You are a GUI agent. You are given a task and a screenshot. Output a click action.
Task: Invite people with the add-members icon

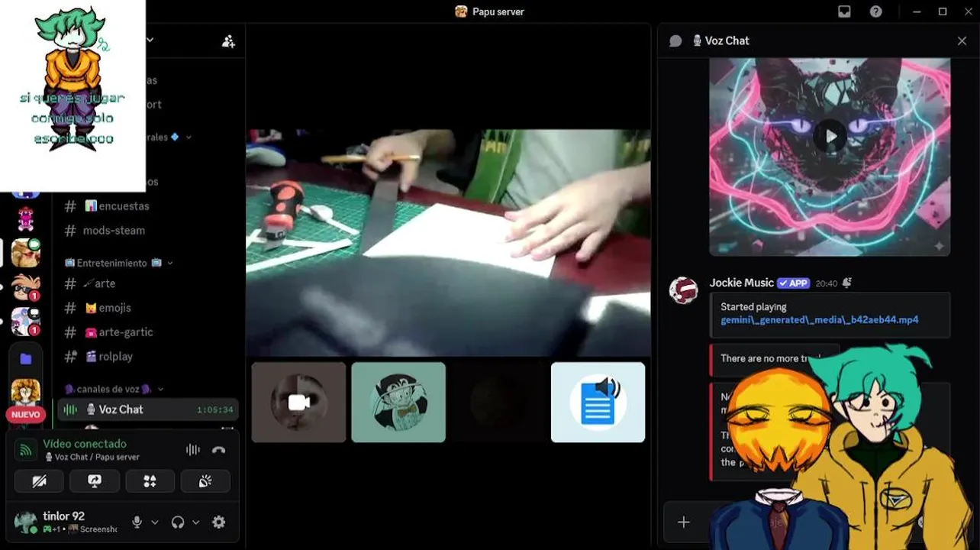coord(228,41)
